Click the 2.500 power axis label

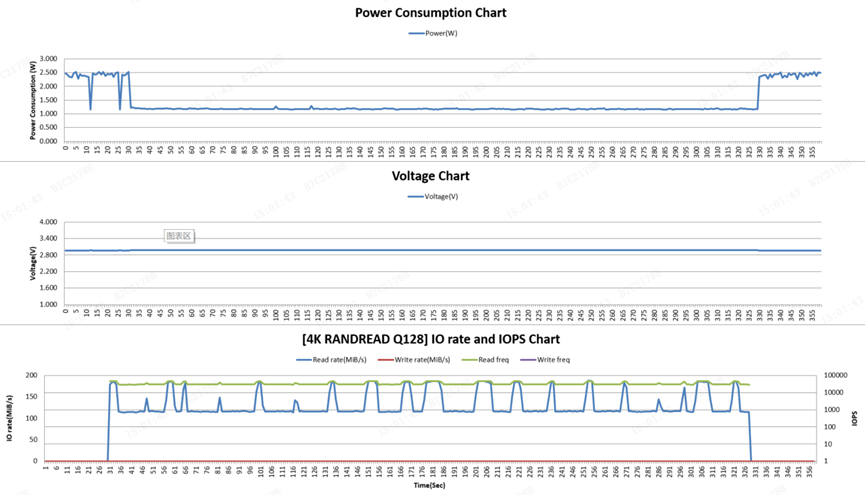49,72
